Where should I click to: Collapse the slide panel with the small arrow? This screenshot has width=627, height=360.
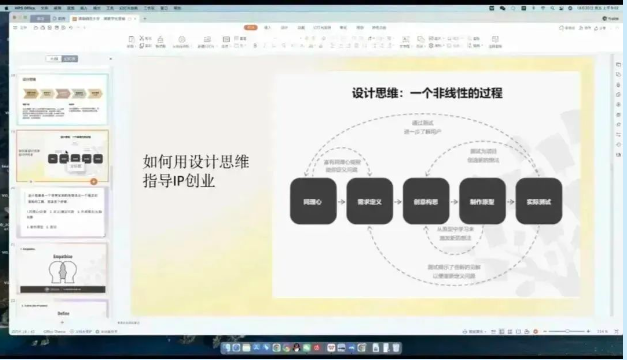pos(111,59)
